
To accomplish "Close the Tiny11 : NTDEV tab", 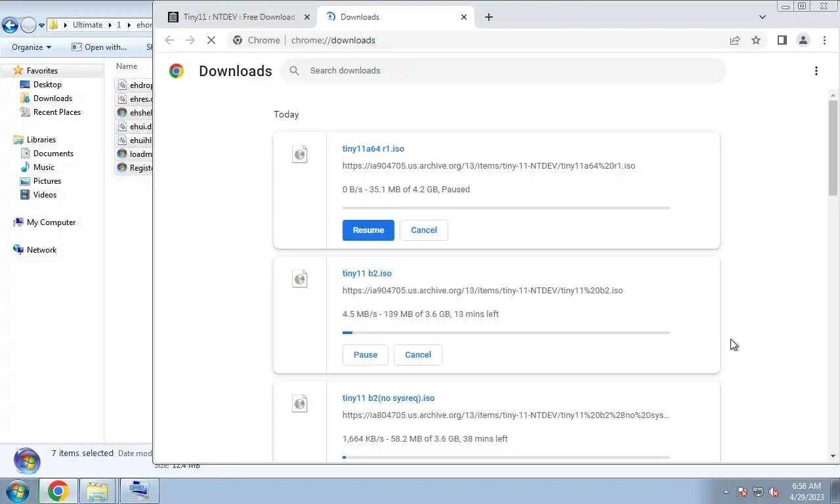I will pos(306,17).
